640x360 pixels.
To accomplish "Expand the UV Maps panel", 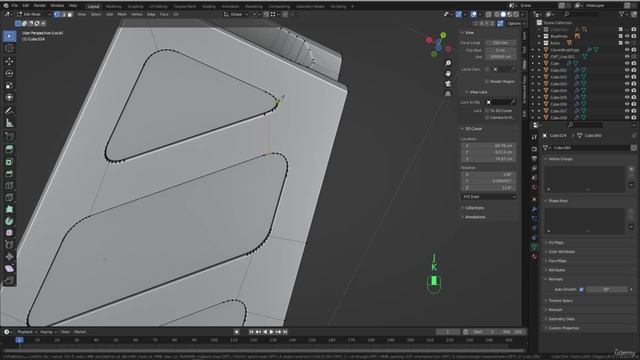I will (556, 242).
